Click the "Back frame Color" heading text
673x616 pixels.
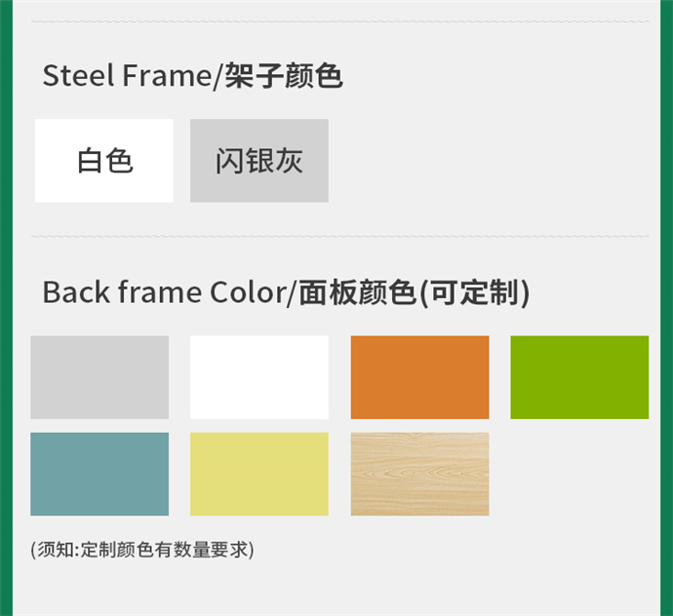[162, 292]
